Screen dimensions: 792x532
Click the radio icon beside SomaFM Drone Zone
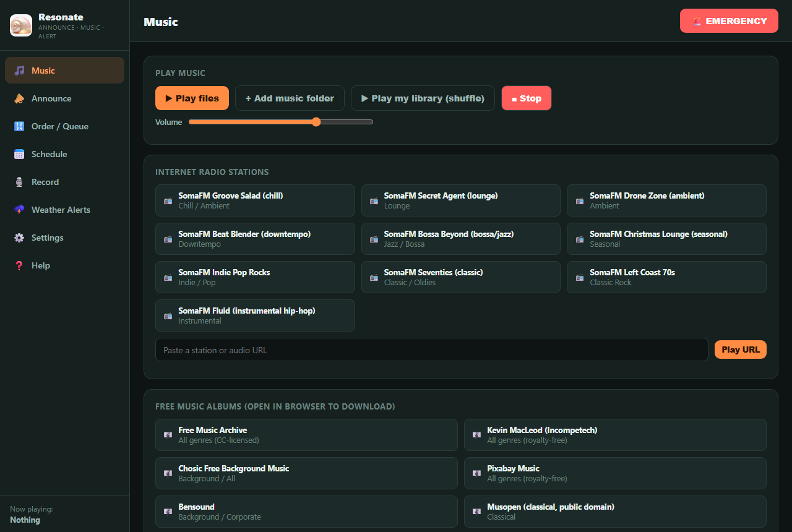click(x=580, y=201)
